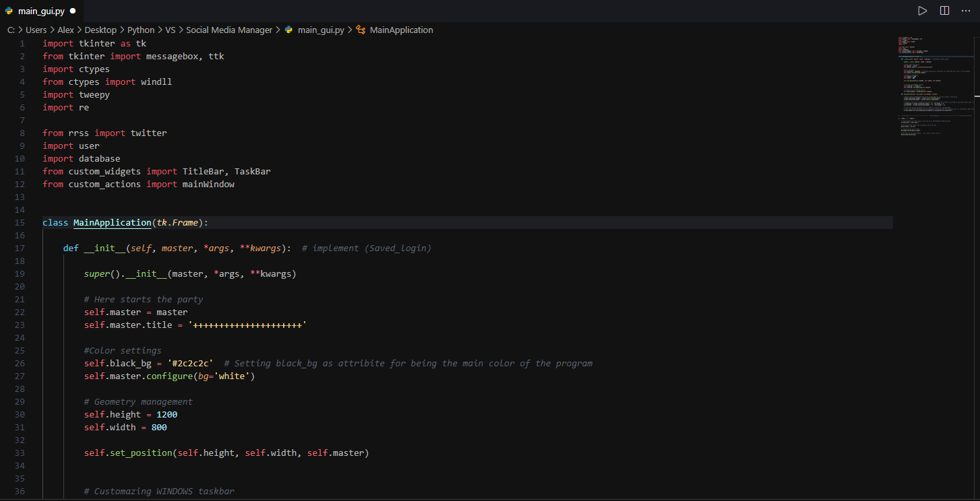Click 'windll' in ctypes import
This screenshot has height=501, width=980.
[x=156, y=82]
